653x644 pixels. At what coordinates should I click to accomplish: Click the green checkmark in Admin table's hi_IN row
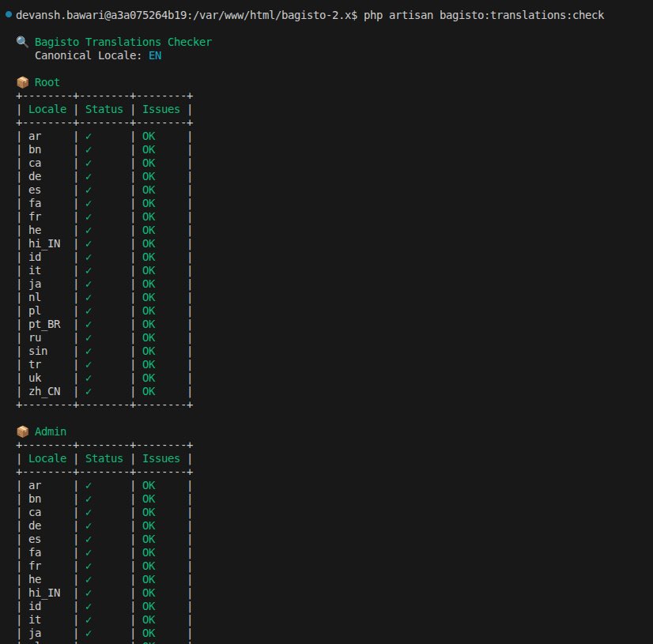[89, 593]
